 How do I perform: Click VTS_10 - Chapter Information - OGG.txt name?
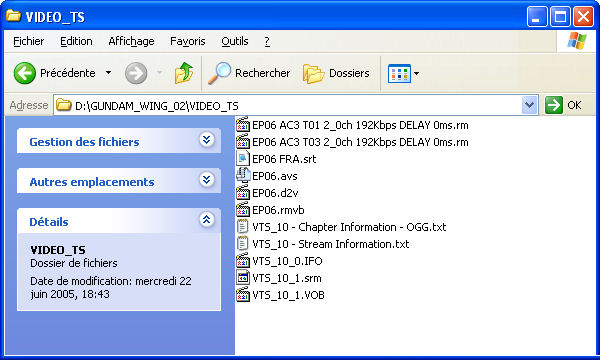point(349,227)
